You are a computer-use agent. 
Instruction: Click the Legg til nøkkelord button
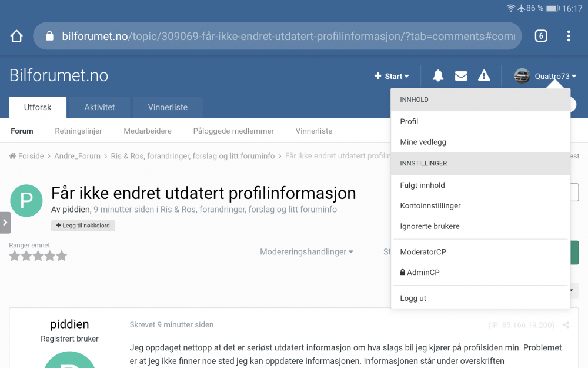(83, 226)
